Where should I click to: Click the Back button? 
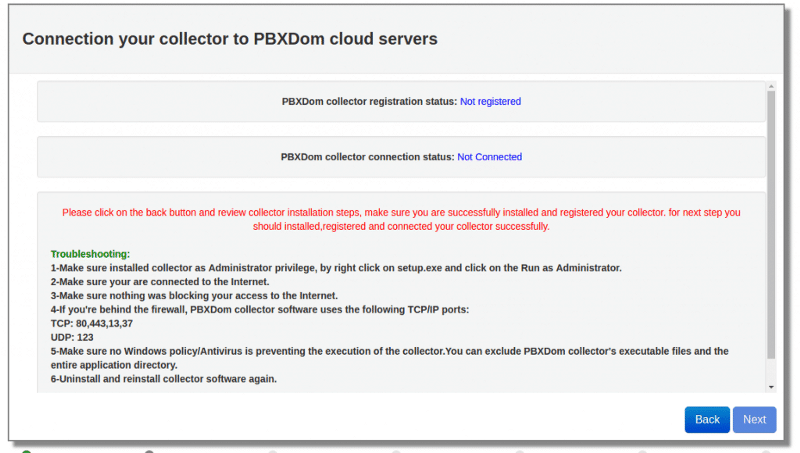pyautogui.click(x=707, y=420)
